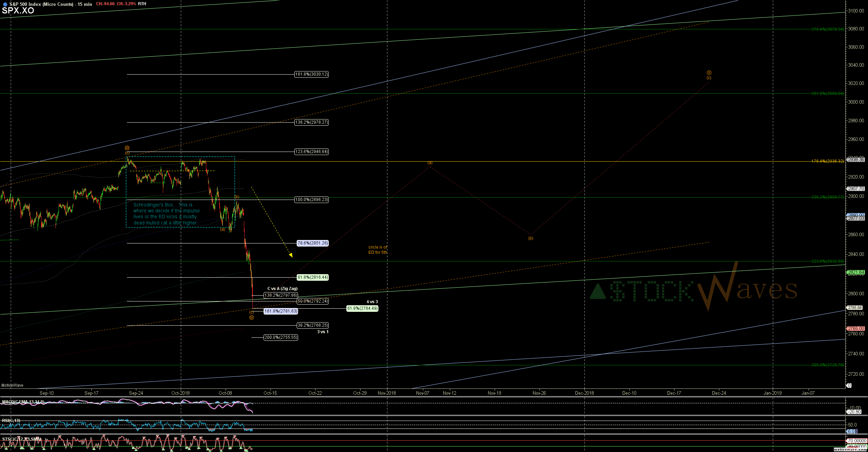Image resolution: width=868 pixels, height=452 pixels.
Task: Open the STSC stochastic study label
Action: pos(21,439)
